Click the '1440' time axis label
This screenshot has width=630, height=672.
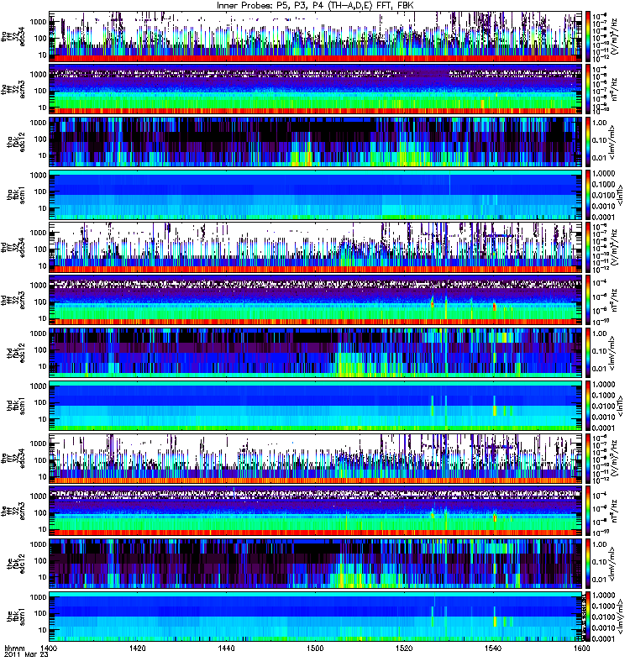click(x=226, y=648)
